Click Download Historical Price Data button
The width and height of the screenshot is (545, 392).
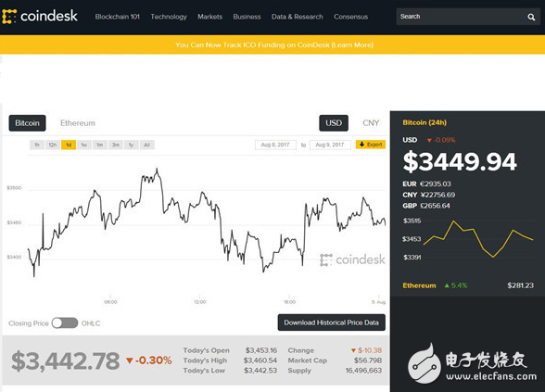332,322
